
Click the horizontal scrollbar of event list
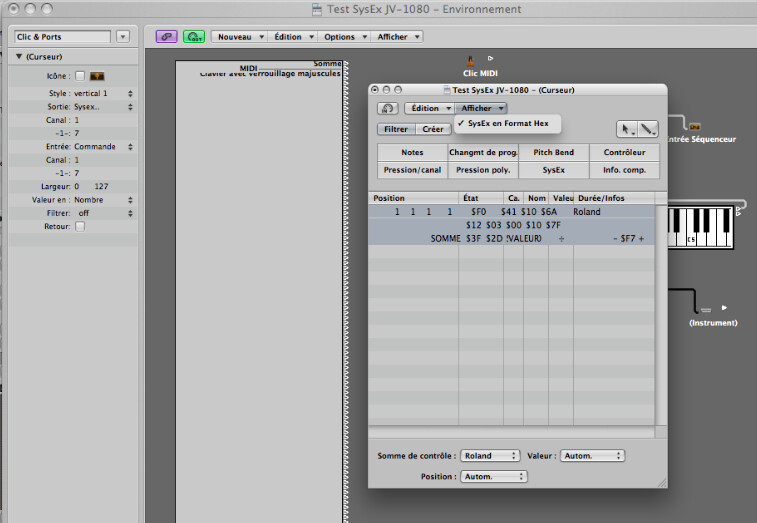point(511,431)
